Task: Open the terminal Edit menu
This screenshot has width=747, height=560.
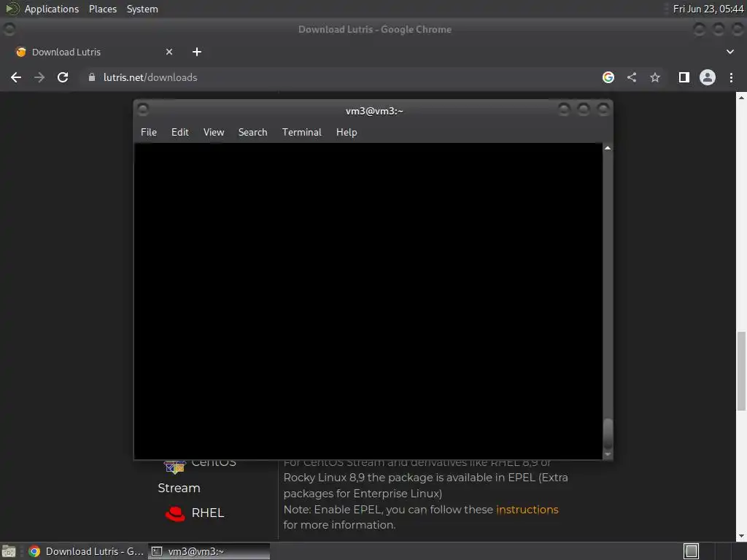Action: [180, 133]
